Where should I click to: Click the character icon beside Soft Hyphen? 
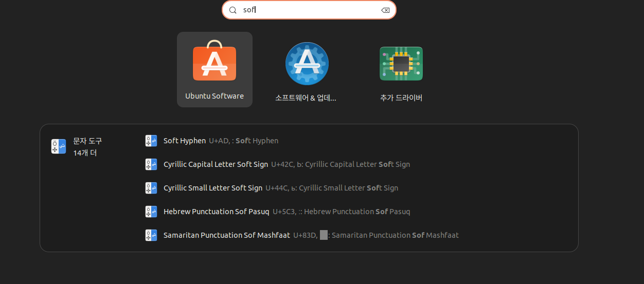pos(151,141)
